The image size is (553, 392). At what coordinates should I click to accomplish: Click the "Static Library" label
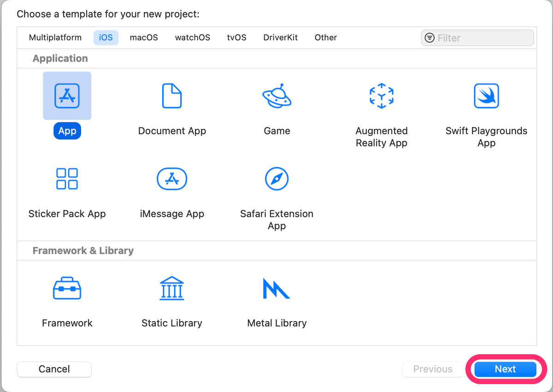[172, 323]
